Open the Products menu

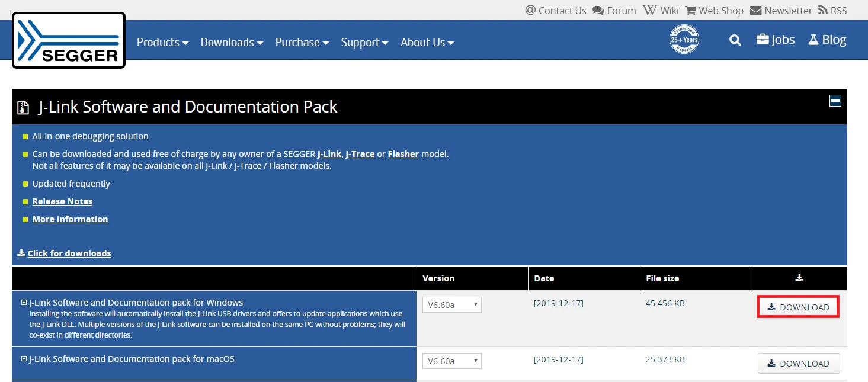pyautogui.click(x=163, y=42)
